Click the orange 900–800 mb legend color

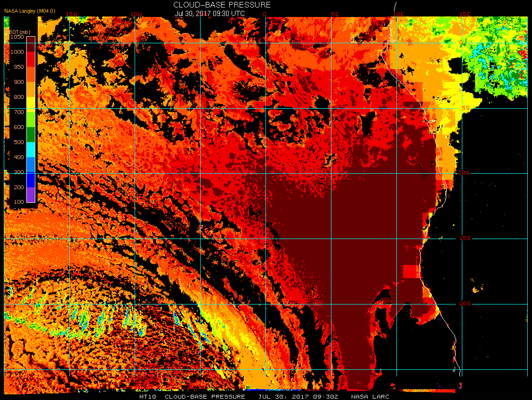point(31,89)
